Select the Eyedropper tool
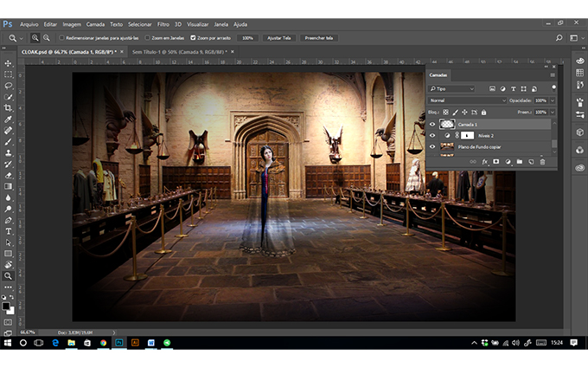Image resolution: width=588 pixels, height=368 pixels. 8,119
